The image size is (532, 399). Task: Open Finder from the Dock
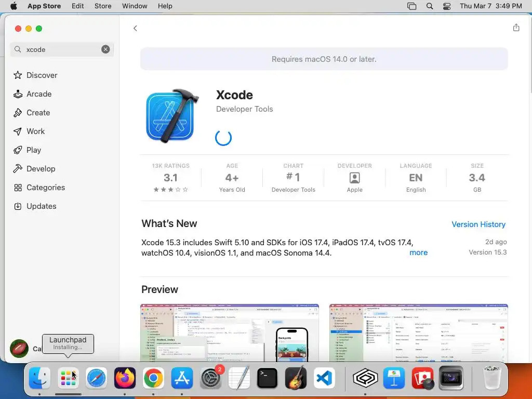pyautogui.click(x=39, y=378)
